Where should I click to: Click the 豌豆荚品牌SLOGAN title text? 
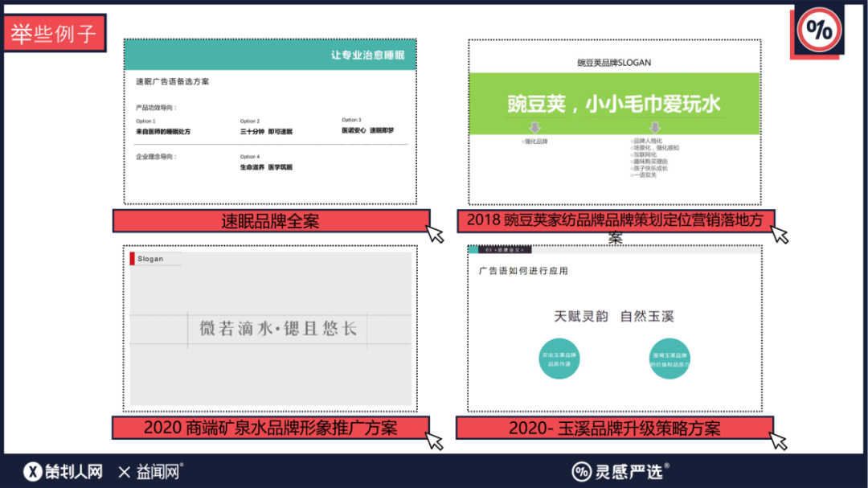click(x=614, y=63)
